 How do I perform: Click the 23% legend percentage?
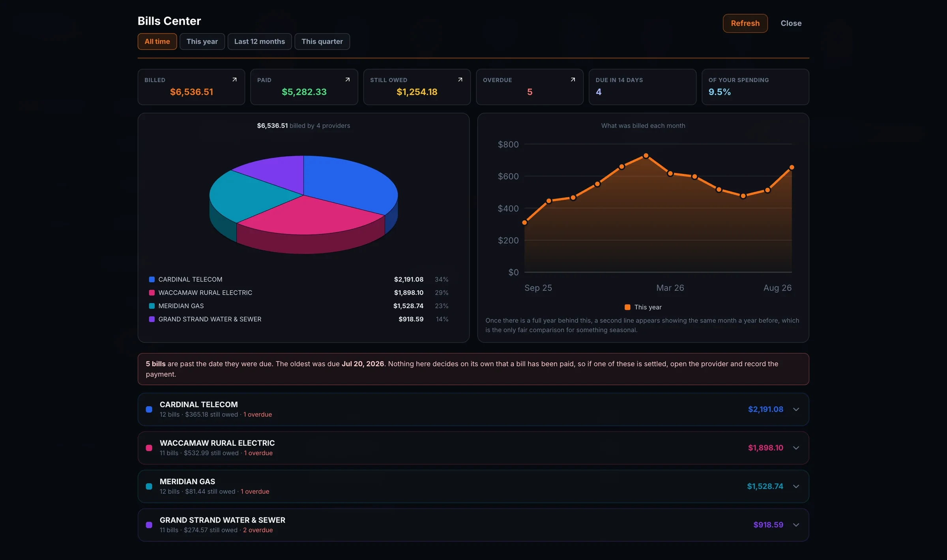(x=441, y=306)
